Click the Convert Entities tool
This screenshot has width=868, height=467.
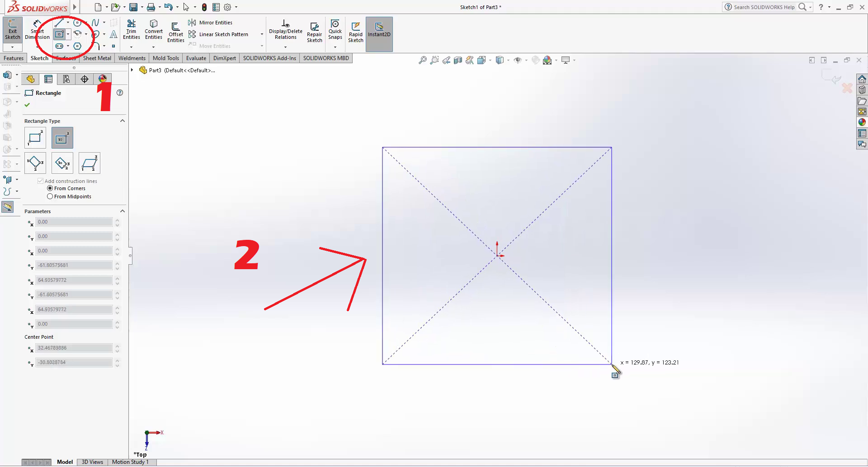154,29
